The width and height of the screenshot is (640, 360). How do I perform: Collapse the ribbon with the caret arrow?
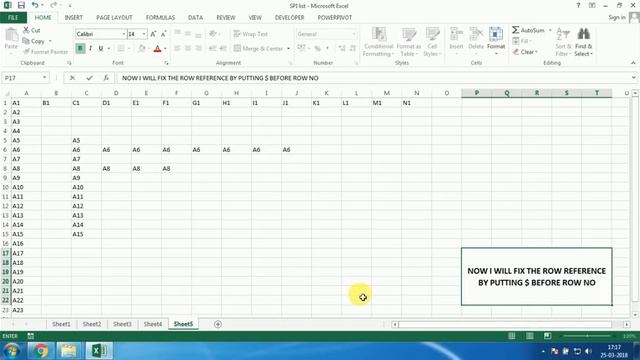[x=633, y=63]
